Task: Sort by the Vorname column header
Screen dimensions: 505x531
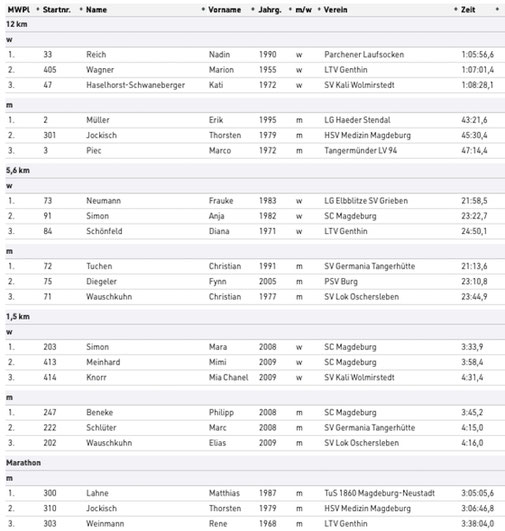Action: click(x=225, y=10)
